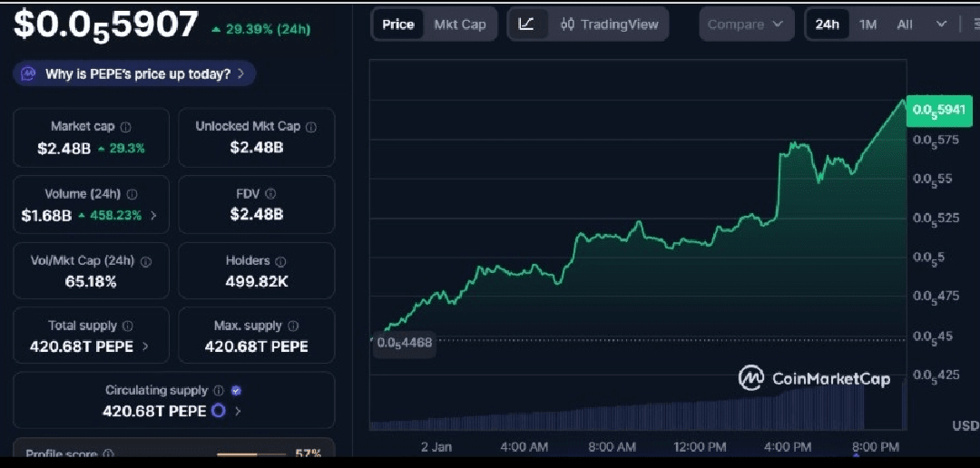Click the info icon next to Holders
The width and height of the screenshot is (980, 468).
tap(280, 261)
